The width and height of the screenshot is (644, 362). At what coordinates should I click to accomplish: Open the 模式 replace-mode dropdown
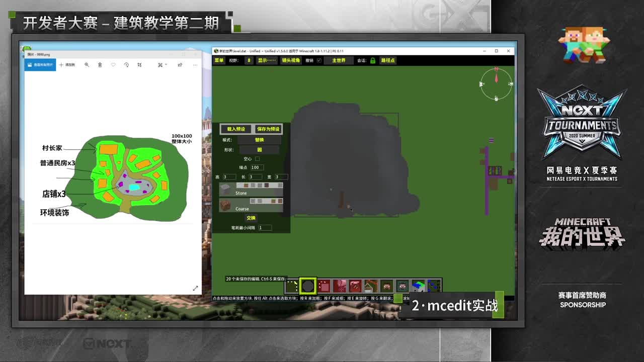pyautogui.click(x=259, y=141)
